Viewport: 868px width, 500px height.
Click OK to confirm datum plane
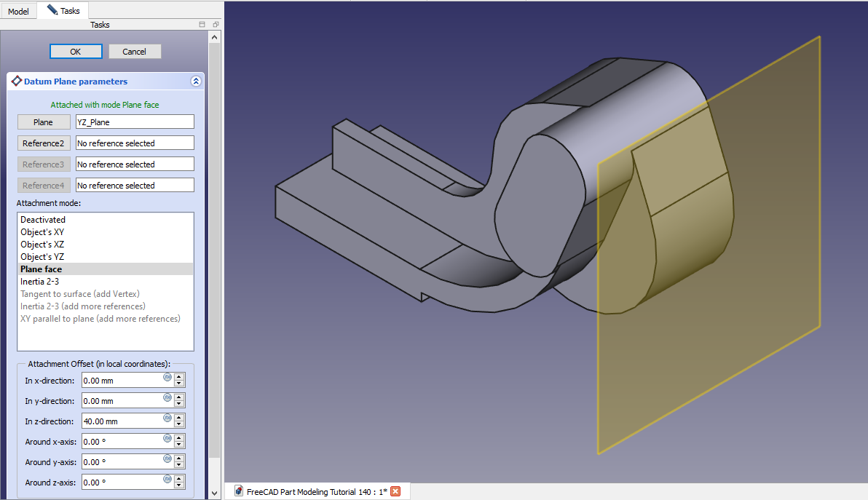pyautogui.click(x=76, y=52)
